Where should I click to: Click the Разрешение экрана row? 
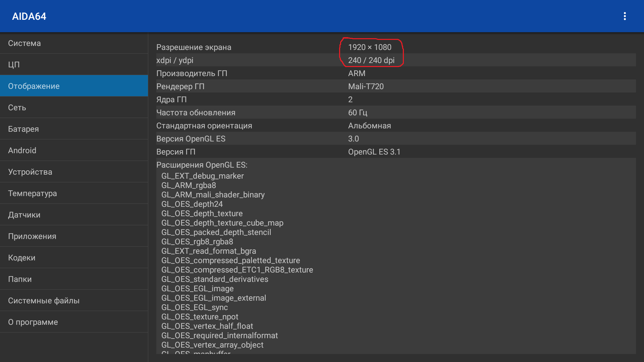[396, 47]
